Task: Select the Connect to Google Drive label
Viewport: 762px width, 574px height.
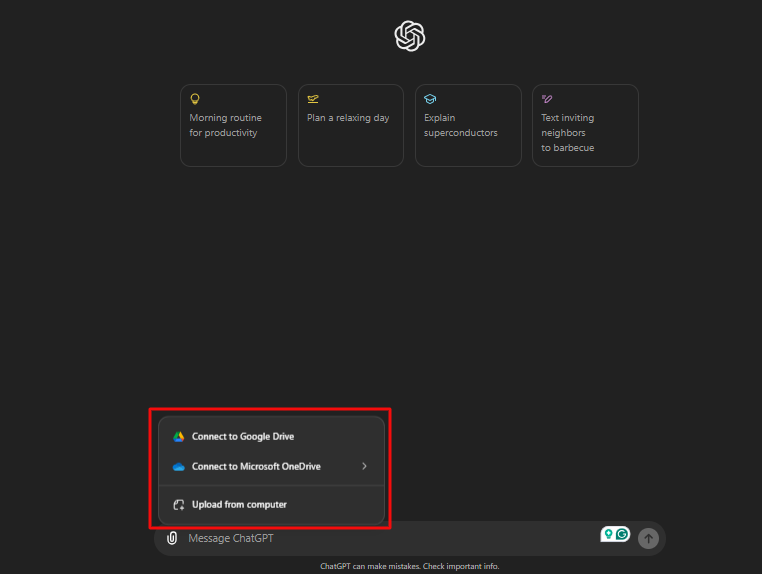Action: click(x=243, y=437)
